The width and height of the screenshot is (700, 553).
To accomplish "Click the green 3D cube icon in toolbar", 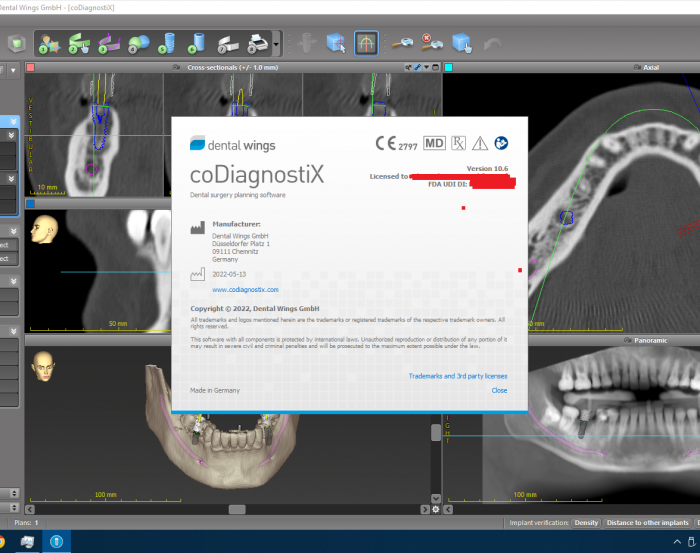I will [x=17, y=43].
